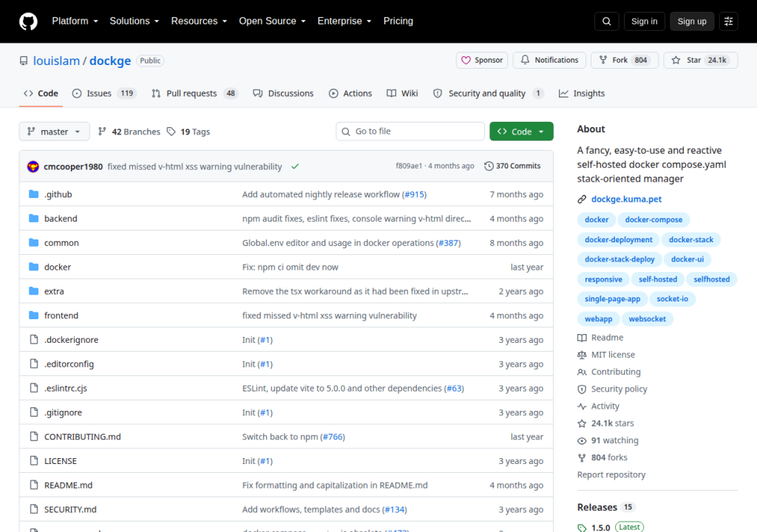Click the tag icon beside 19 Tags
This screenshot has width=757, height=532.
click(x=171, y=132)
